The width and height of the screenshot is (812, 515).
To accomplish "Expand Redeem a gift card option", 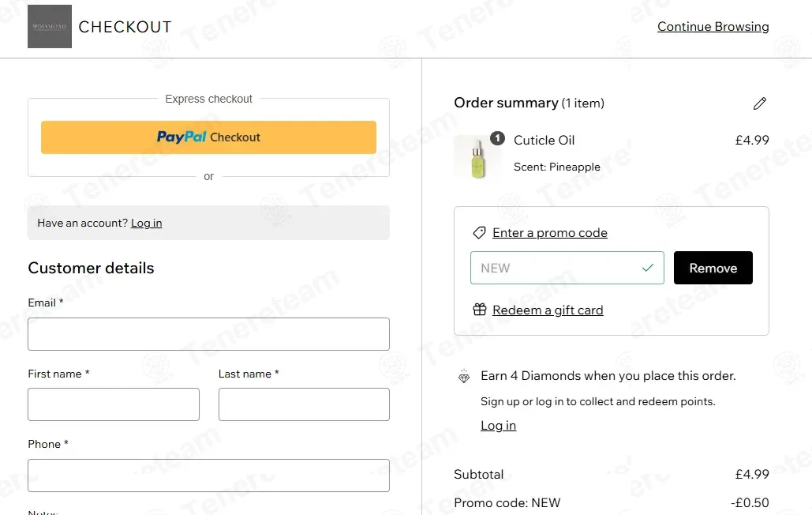I will tap(548, 310).
